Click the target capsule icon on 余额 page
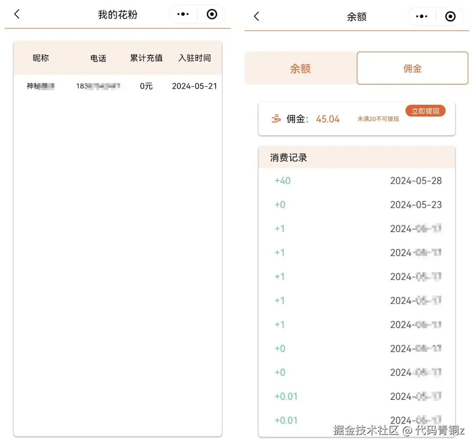Screen dimensions: 476x448 pos(450,16)
